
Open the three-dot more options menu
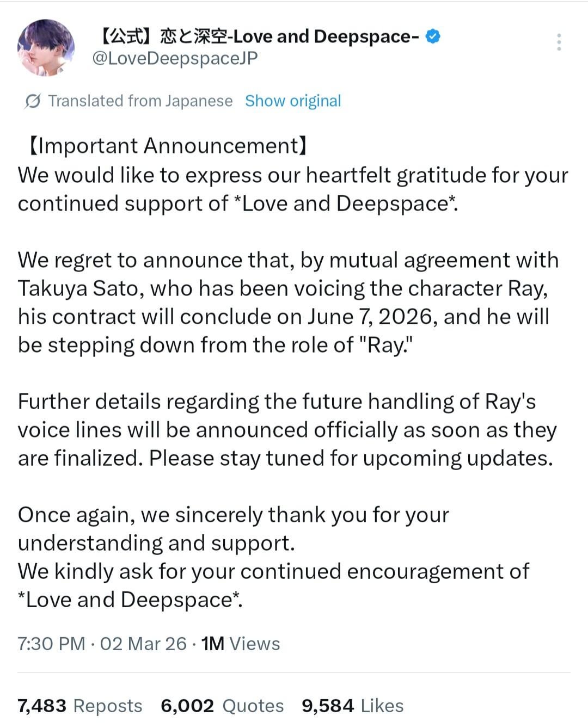559,42
